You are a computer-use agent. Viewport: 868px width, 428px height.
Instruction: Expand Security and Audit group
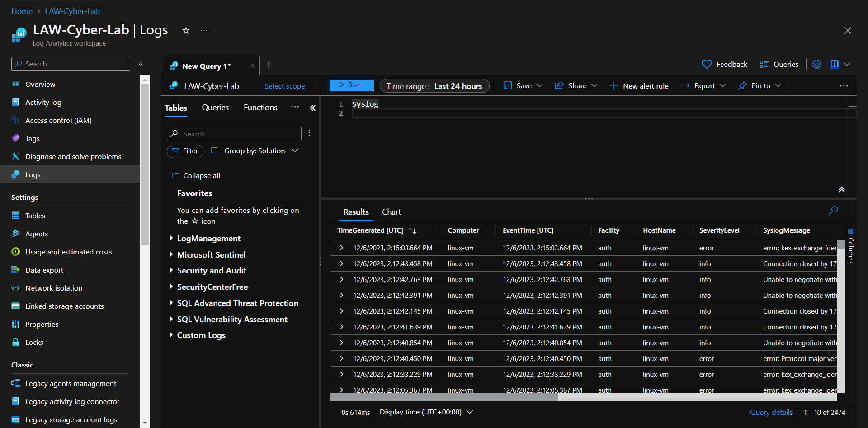[x=171, y=270]
